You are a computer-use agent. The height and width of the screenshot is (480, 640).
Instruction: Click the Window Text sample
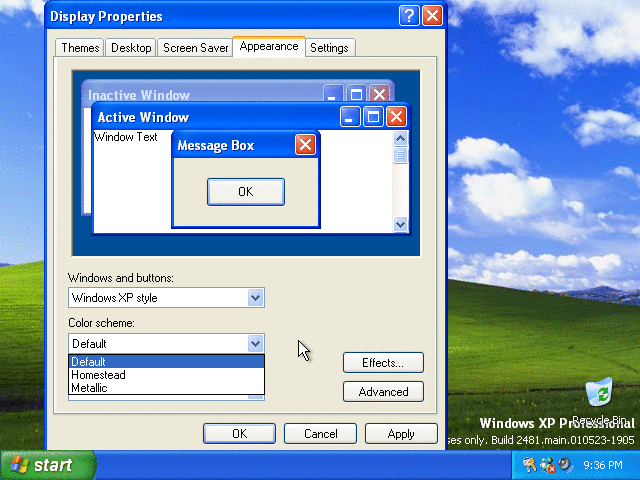[125, 137]
